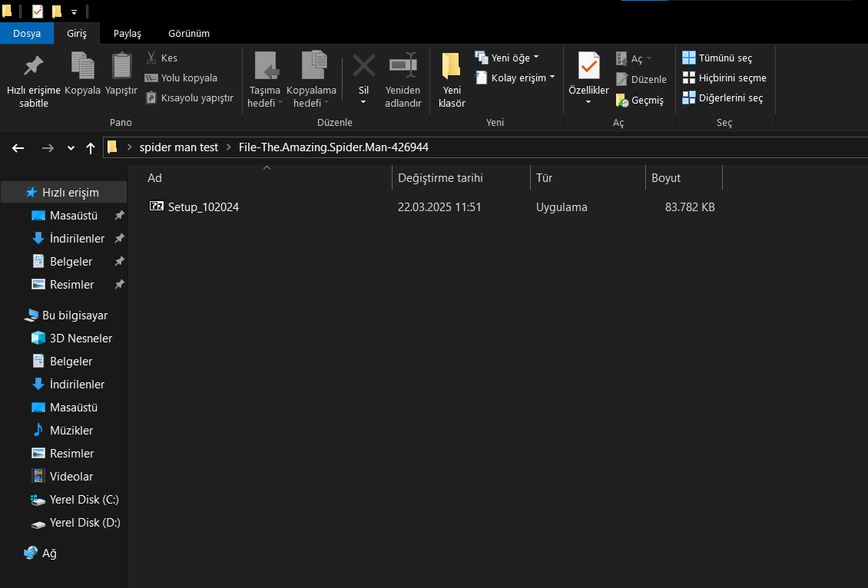The height and width of the screenshot is (588, 868).
Task: Open Kopyalama hedefi copy-to menu
Action: [311, 80]
